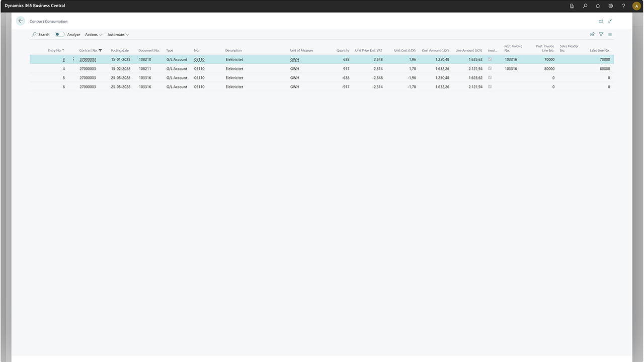Open the Settings gear

coord(611,6)
